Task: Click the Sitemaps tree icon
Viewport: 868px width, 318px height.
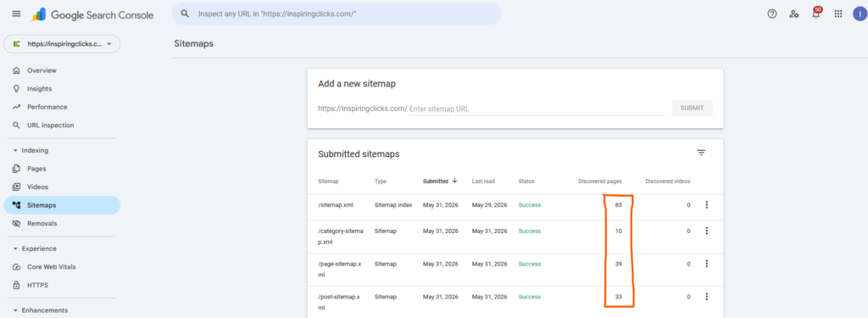Action: point(16,205)
